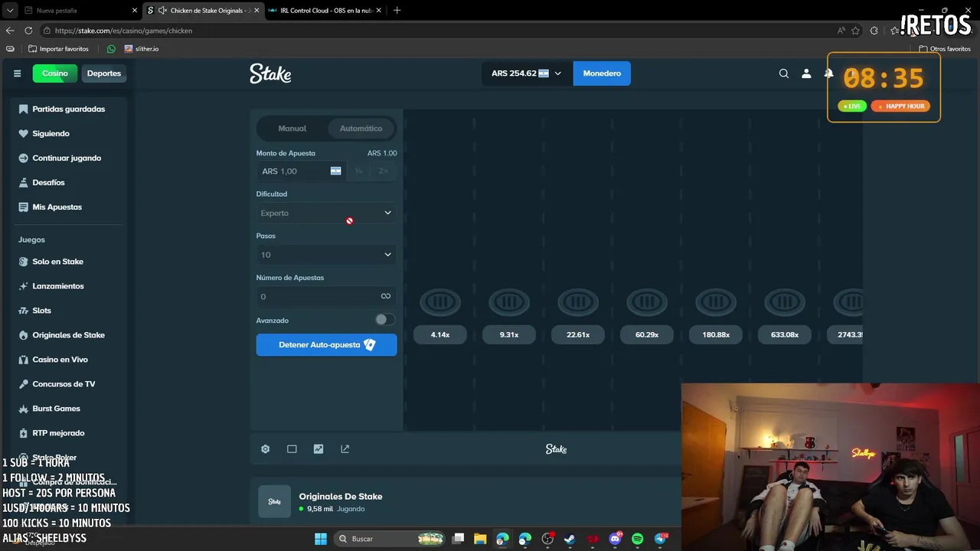
Task: Go back with the browser back arrow
Action: pyautogui.click(x=10, y=31)
